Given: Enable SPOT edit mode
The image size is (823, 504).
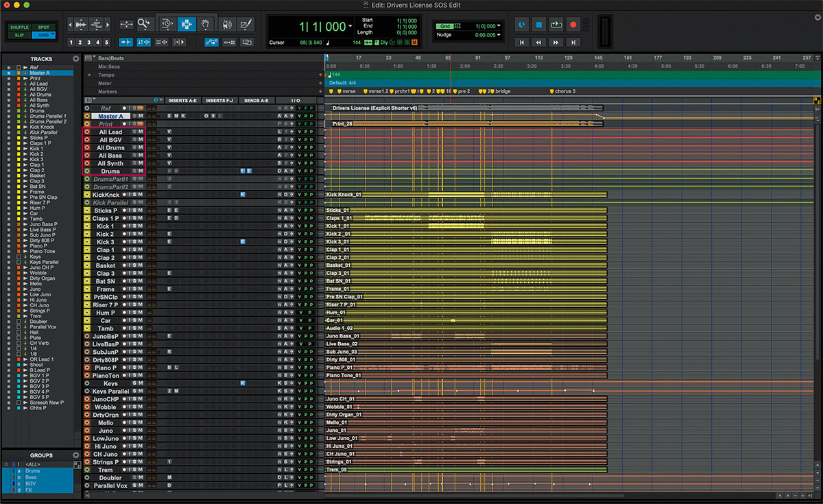Looking at the screenshot, I should (x=43, y=27).
